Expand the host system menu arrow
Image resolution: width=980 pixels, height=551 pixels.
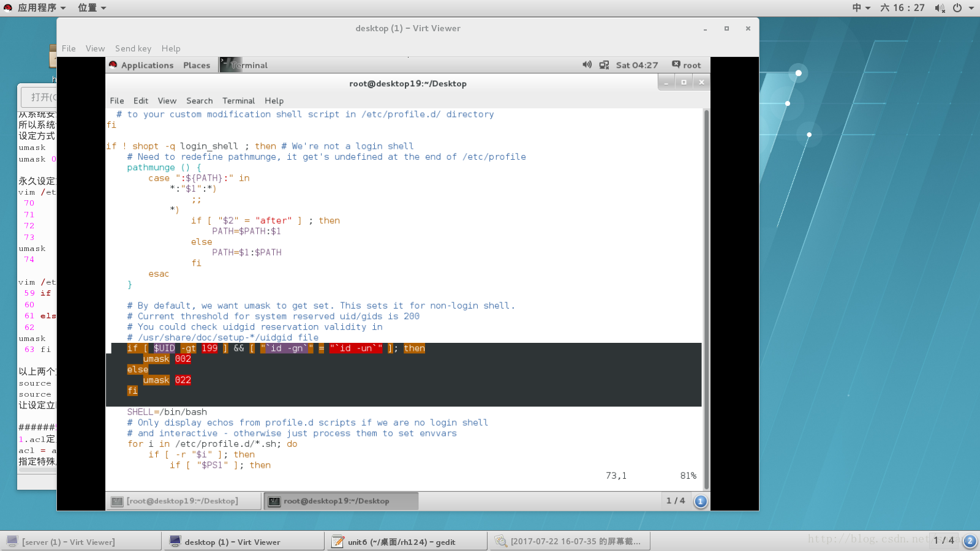click(971, 8)
